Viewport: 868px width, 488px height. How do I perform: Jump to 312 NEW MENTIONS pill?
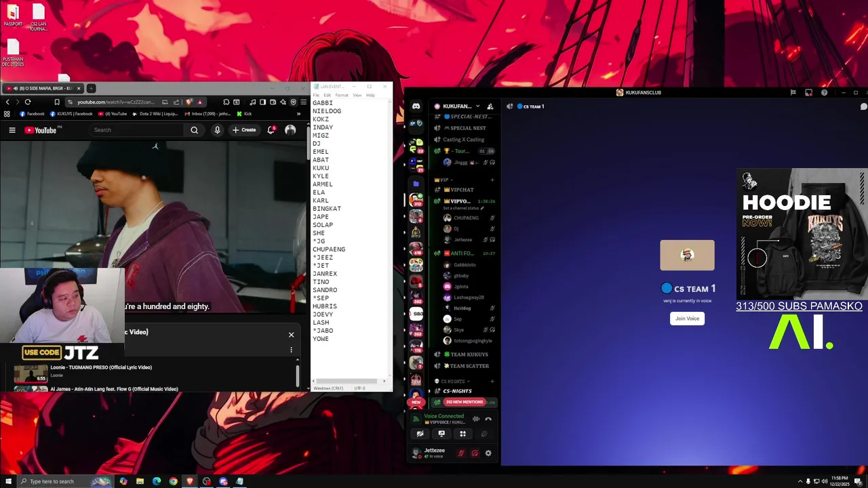coord(464,402)
